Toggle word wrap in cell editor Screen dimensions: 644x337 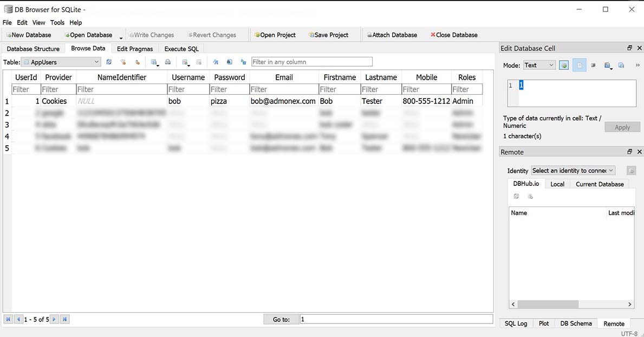coord(579,66)
